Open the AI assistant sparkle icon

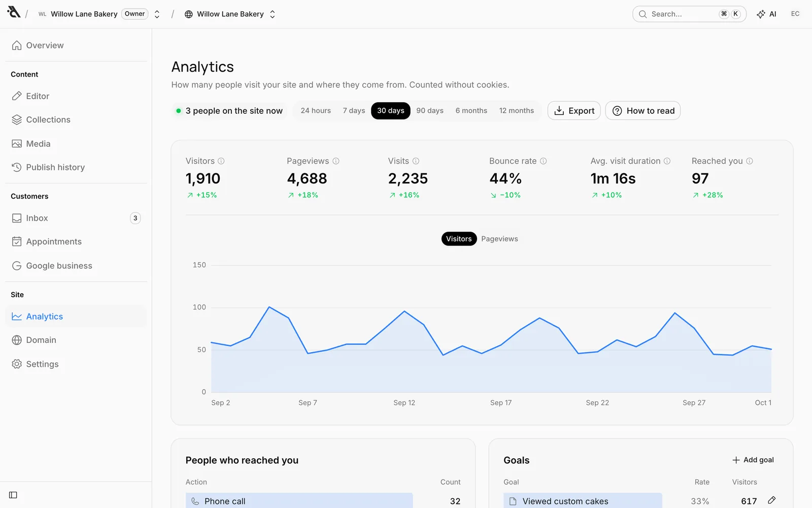[x=761, y=14]
